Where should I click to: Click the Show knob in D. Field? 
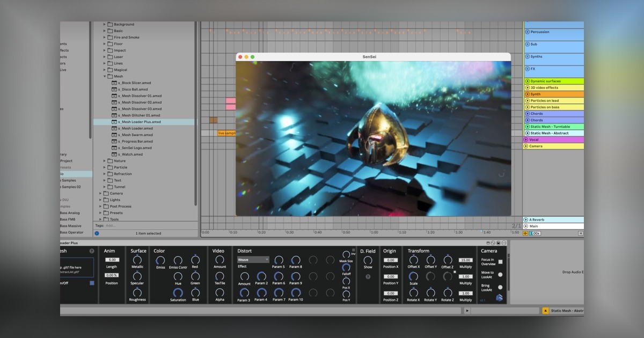pyautogui.click(x=368, y=260)
